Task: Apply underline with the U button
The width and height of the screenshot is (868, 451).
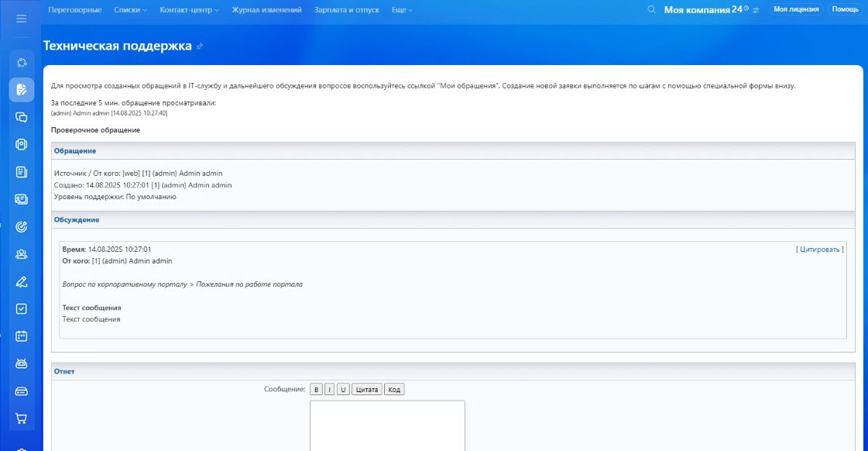Action: pos(343,390)
